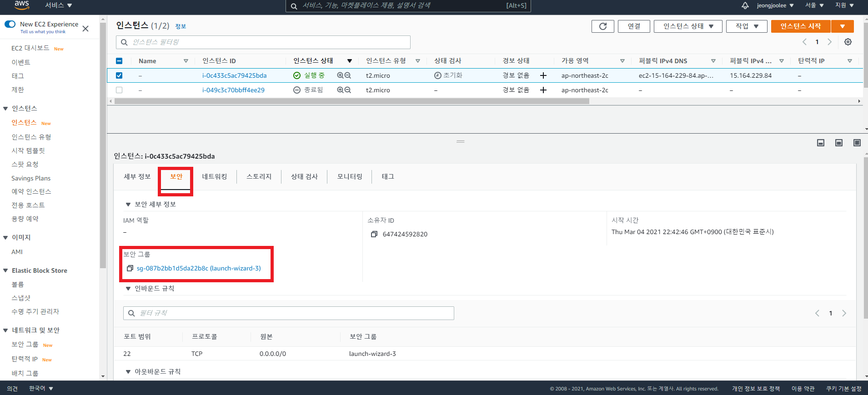Toggle the select-all instances checkbox
Image resolution: width=868 pixels, height=395 pixels.
pos(119,61)
